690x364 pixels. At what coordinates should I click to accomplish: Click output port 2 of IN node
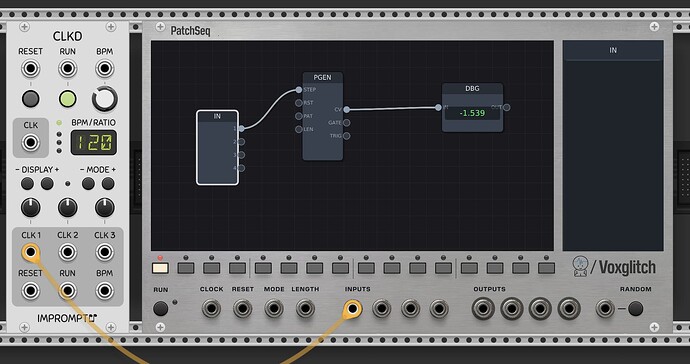click(241, 142)
